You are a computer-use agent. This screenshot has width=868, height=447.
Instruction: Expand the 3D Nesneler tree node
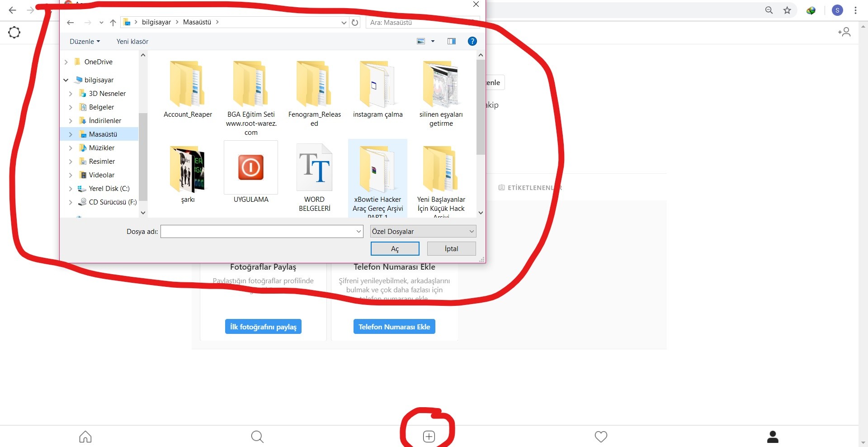(71, 94)
